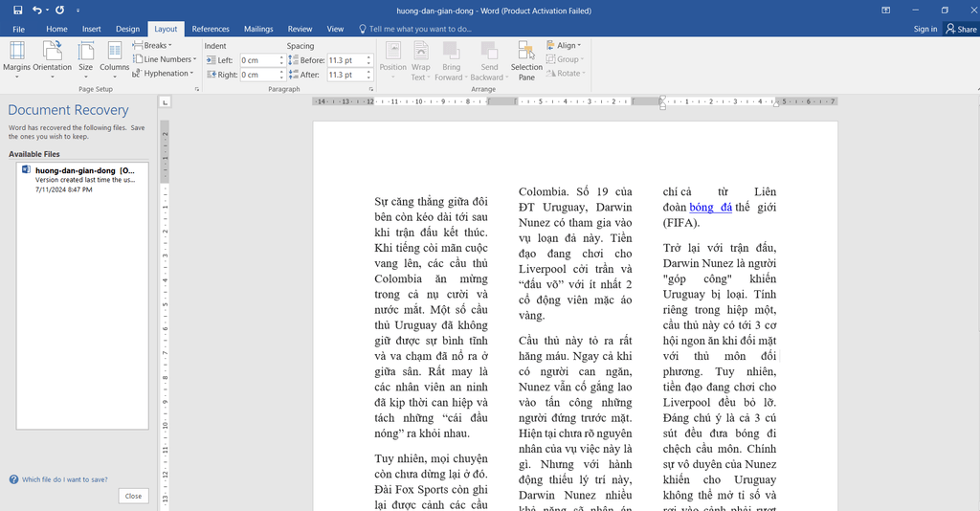Viewport: 980px width, 511px height.
Task: Switch to the Design tab
Action: 127,29
